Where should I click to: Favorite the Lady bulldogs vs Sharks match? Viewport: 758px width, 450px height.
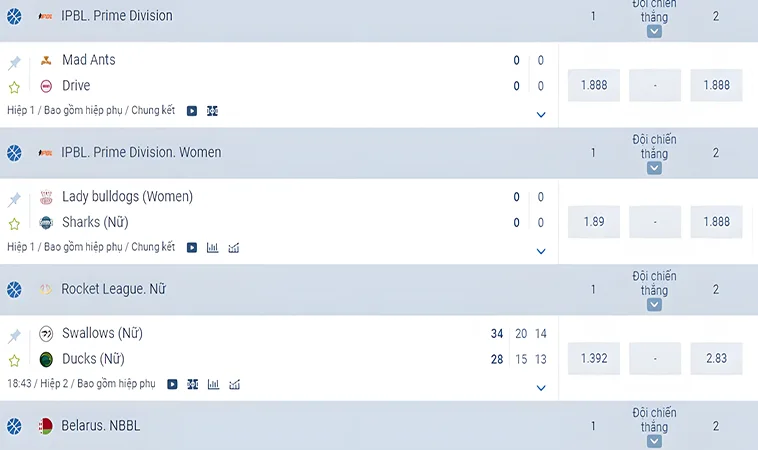point(15,224)
